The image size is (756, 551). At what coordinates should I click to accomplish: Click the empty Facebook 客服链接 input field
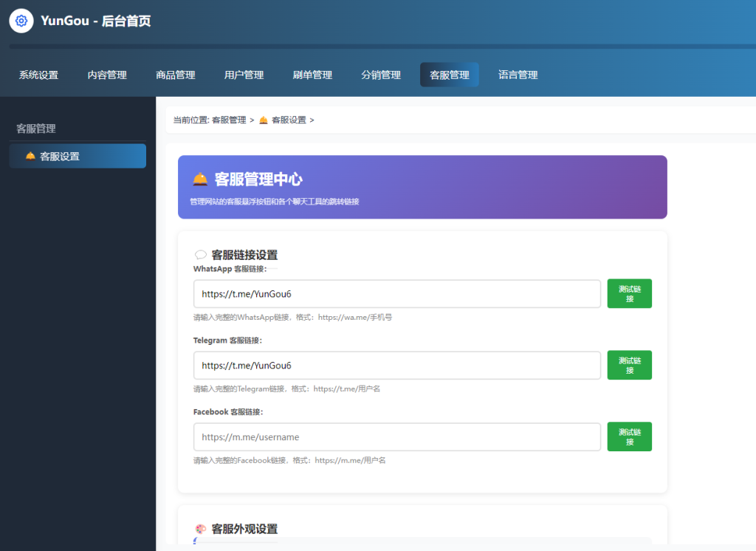coord(397,437)
